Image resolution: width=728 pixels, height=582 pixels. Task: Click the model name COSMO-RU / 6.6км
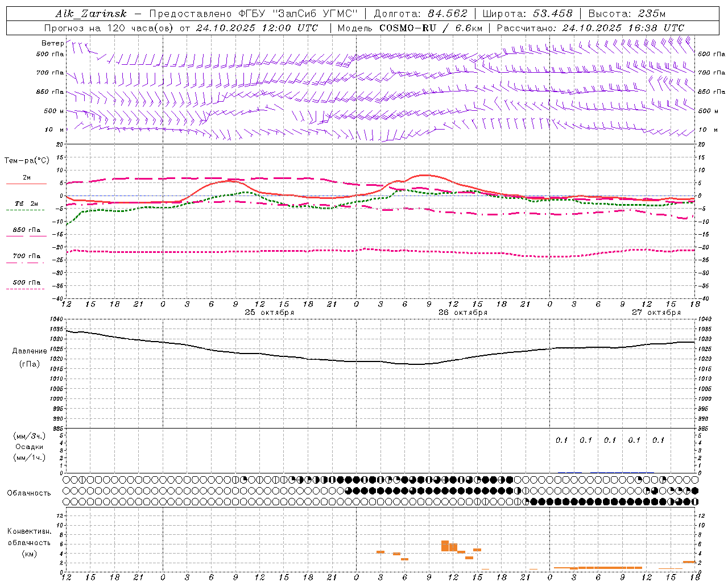click(x=430, y=28)
